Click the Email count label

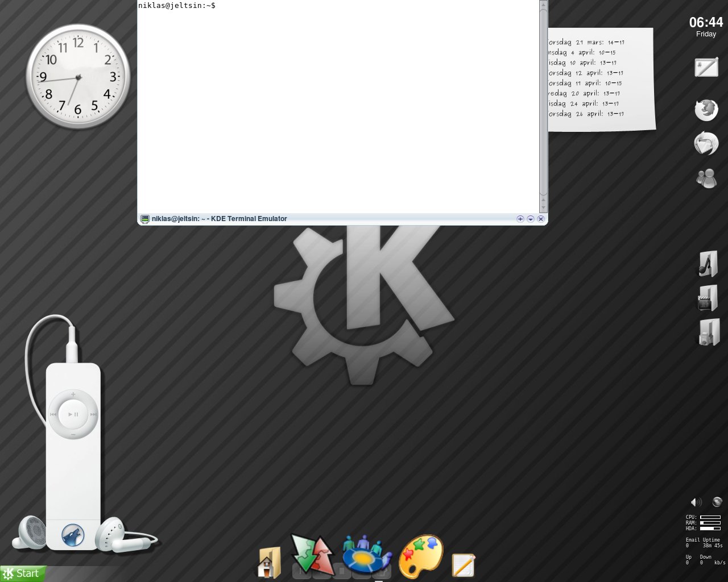point(693,540)
